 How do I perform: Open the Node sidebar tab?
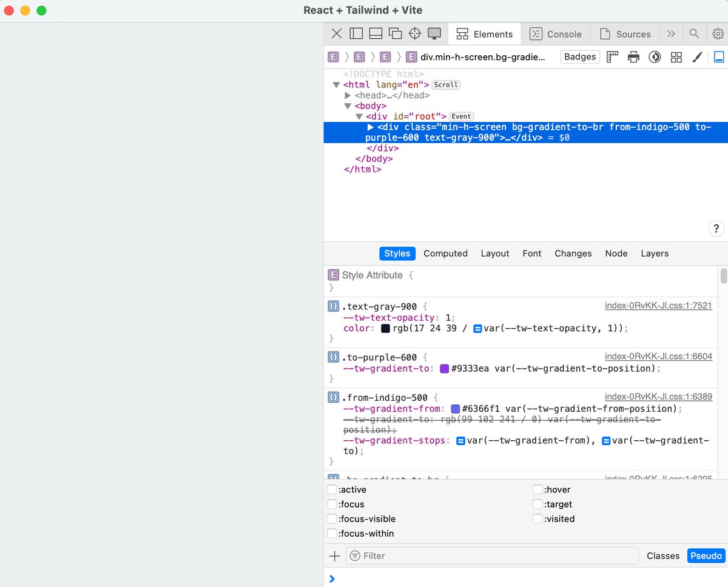point(616,253)
